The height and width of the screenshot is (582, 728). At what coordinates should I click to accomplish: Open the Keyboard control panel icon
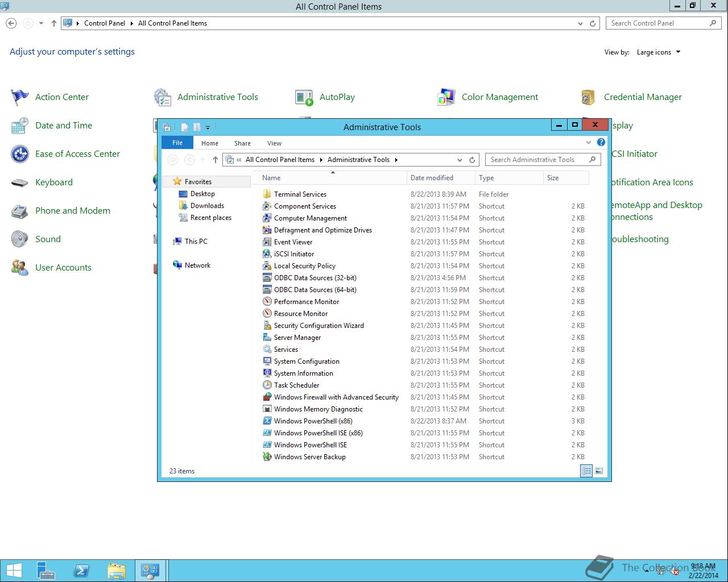20,182
